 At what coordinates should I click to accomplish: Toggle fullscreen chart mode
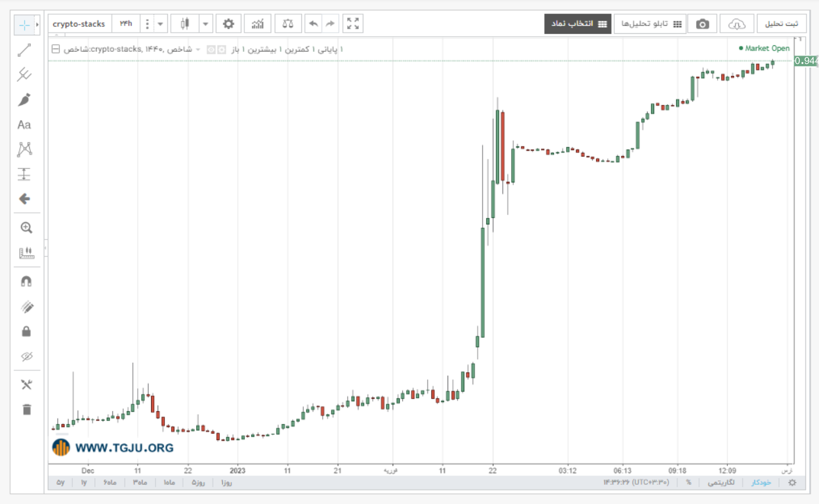353,24
